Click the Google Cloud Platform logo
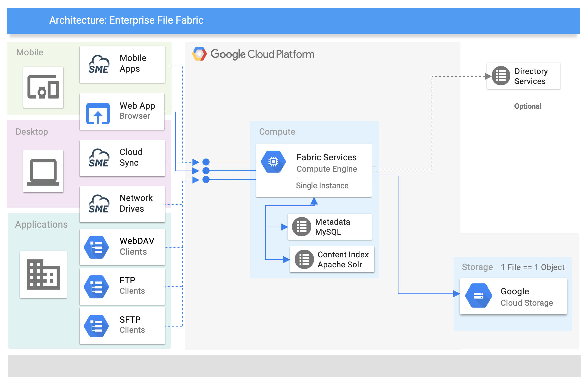Image resolution: width=588 pixels, height=382 pixels. pyautogui.click(x=199, y=54)
